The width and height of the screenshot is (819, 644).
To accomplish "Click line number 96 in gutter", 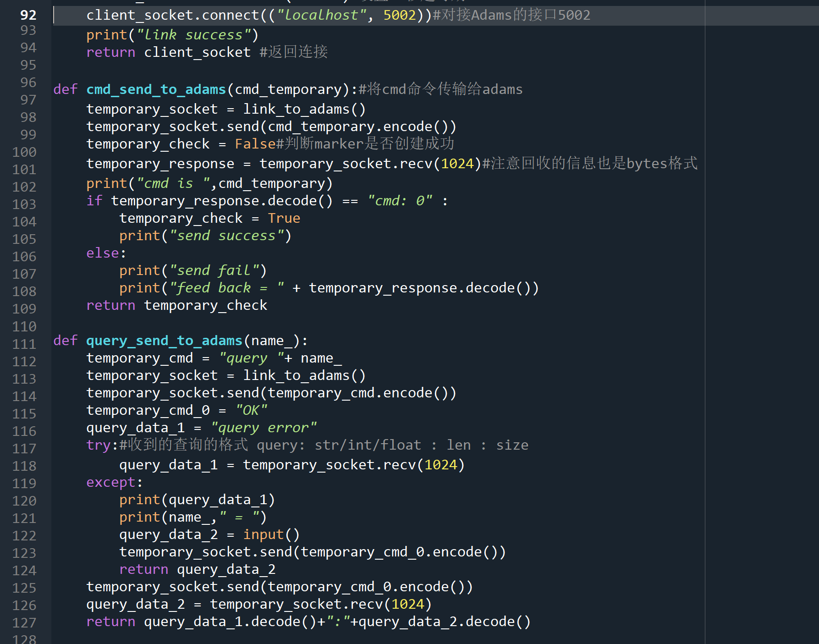I will tap(28, 83).
